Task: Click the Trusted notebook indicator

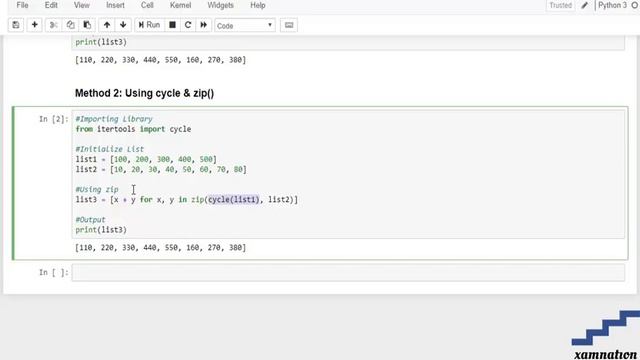Action: coord(560,5)
